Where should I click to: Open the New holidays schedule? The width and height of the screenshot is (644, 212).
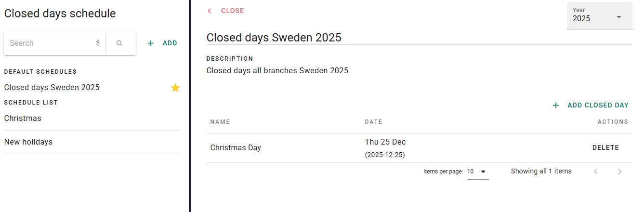[28, 142]
